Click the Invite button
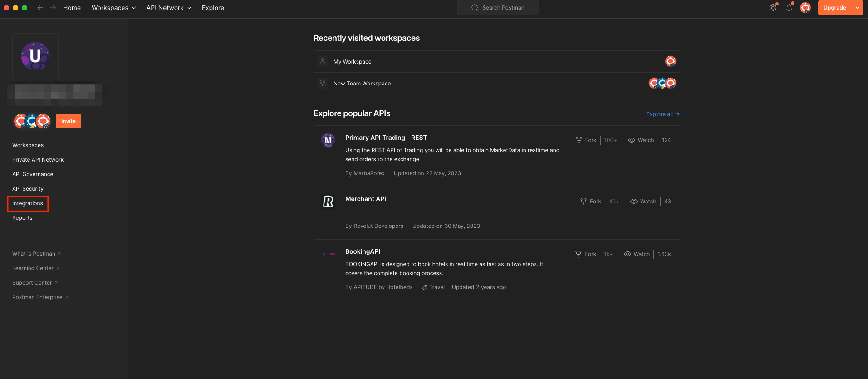This screenshot has width=868, height=379. [69, 121]
